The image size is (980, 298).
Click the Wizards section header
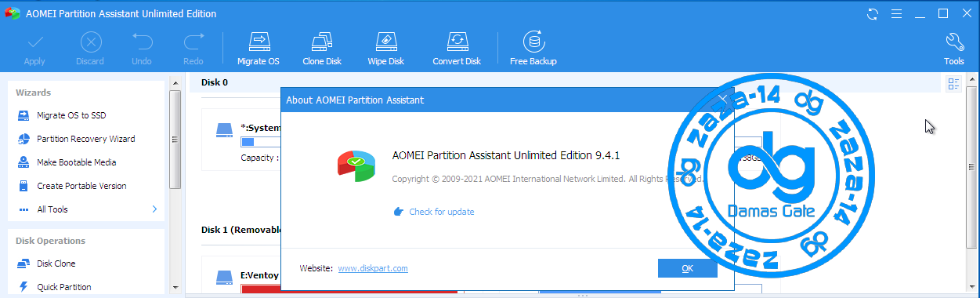33,93
